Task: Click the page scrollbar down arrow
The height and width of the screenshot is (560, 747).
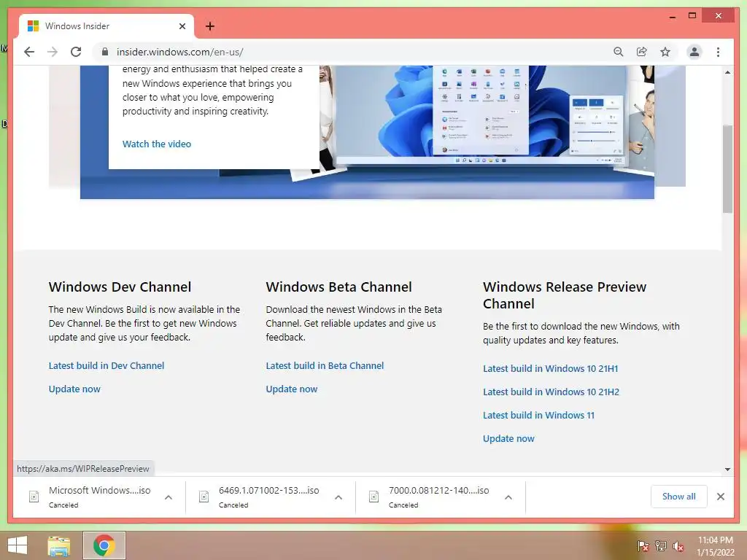Action: 727,470
